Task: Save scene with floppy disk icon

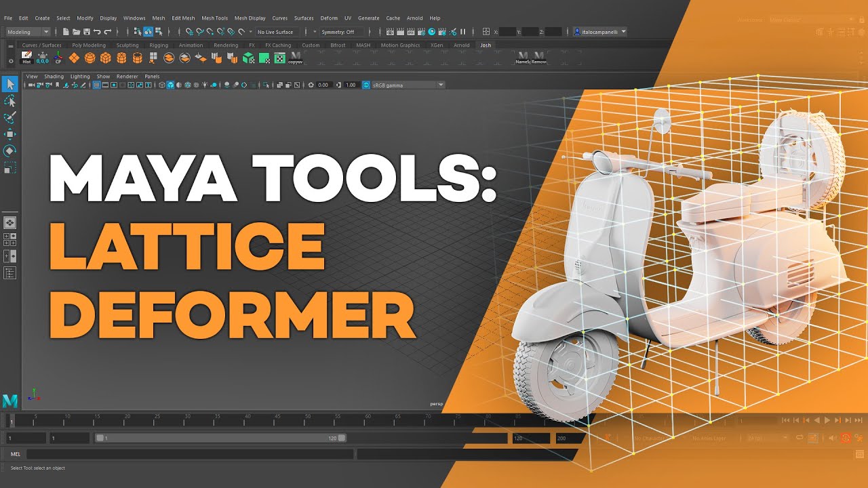Action: click(87, 32)
